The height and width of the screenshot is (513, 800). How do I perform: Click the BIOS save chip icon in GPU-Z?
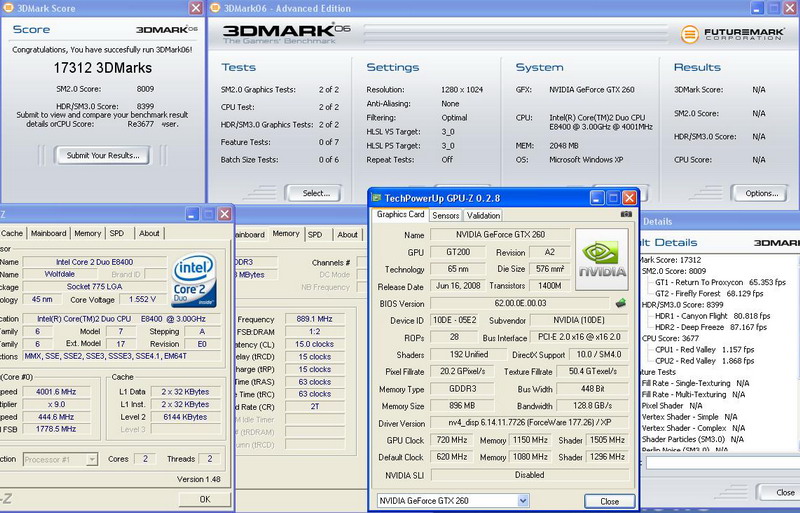tap(621, 303)
